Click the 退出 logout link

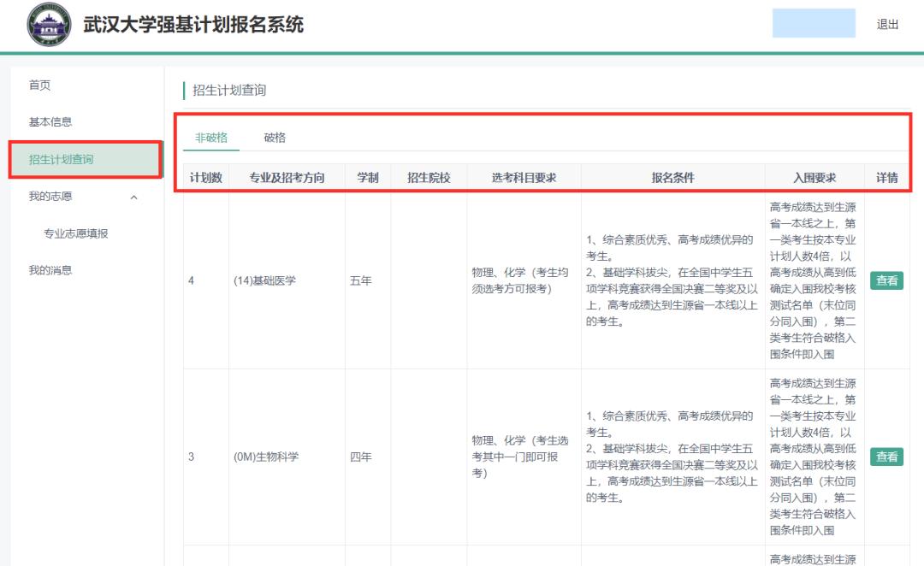click(x=887, y=24)
